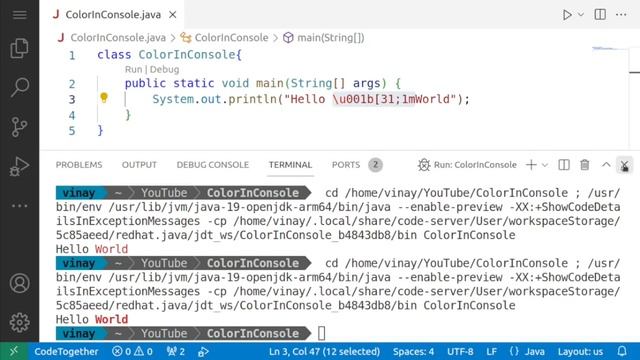Switch to the PROBLEMS panel tab
640x360 pixels.
pos(79,165)
